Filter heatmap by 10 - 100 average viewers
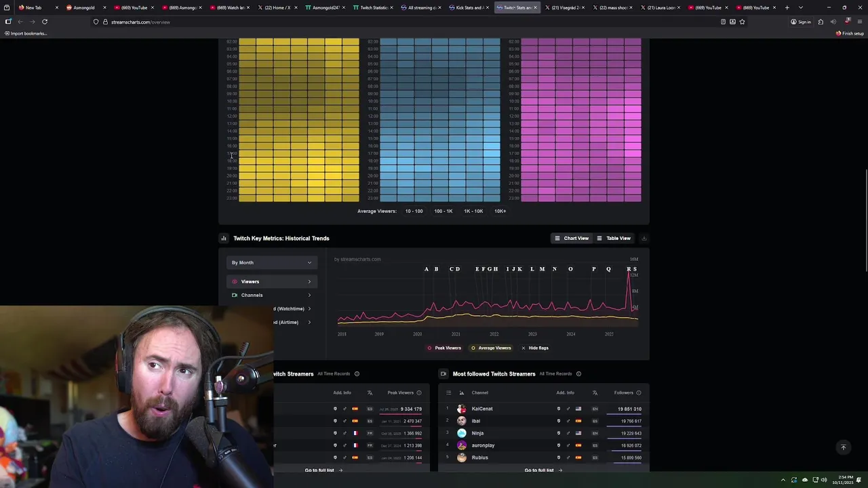 coord(414,211)
